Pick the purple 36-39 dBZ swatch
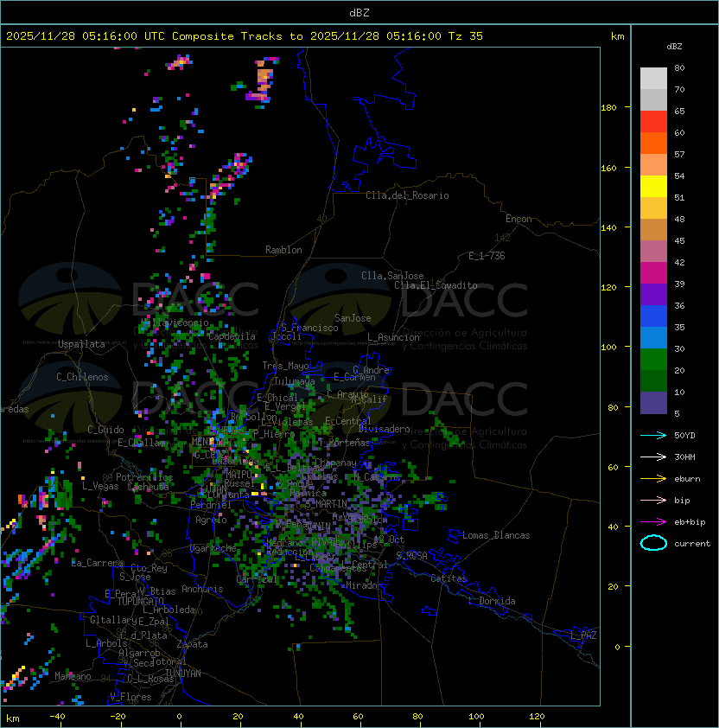 click(x=653, y=295)
